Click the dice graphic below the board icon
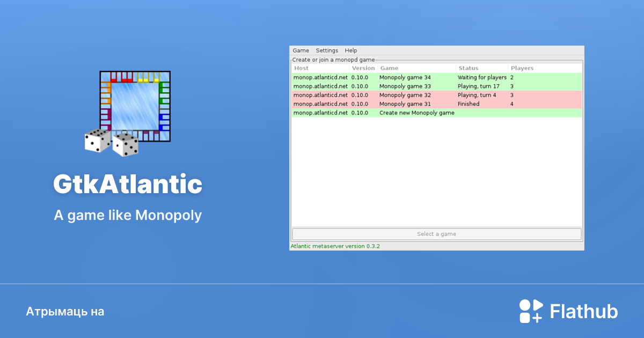The image size is (644, 338). coord(110,142)
